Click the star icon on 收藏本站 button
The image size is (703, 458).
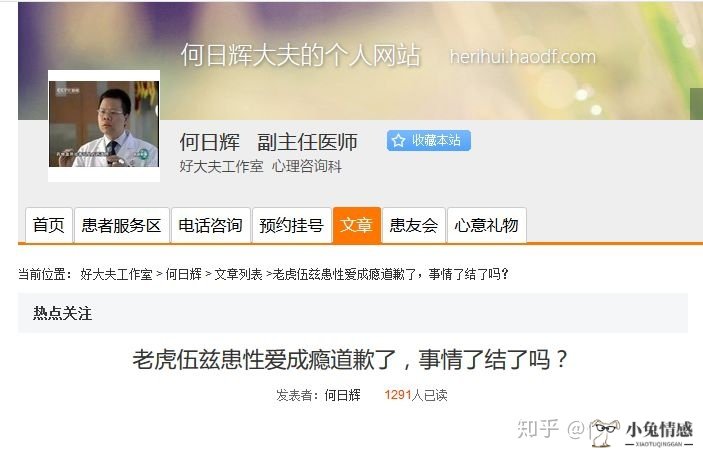coord(398,141)
